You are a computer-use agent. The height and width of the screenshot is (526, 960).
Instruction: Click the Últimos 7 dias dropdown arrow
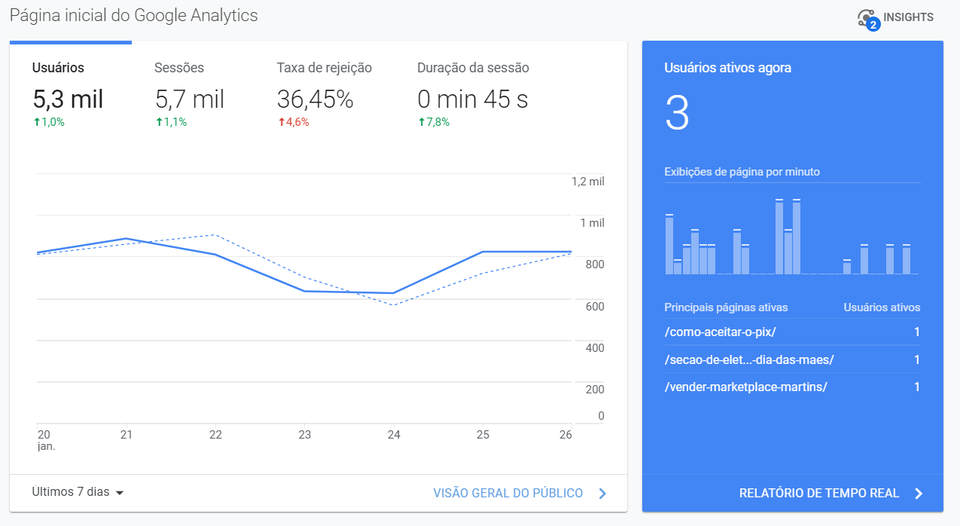[119, 493]
